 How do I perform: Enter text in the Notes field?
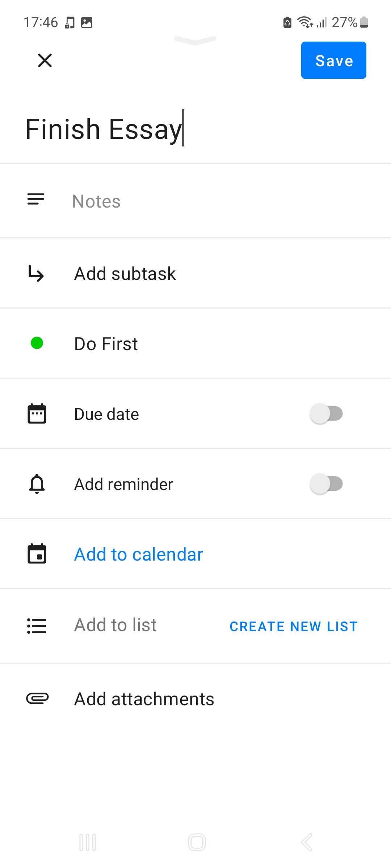tap(217, 201)
